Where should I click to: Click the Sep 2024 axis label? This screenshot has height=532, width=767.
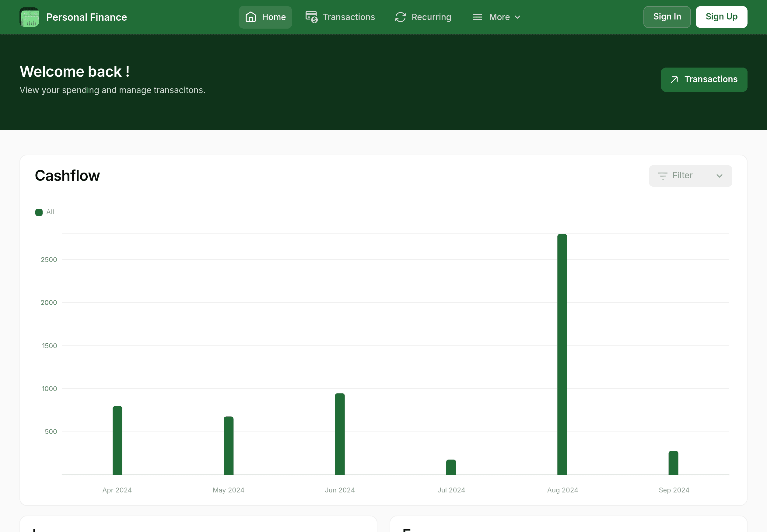(x=674, y=490)
